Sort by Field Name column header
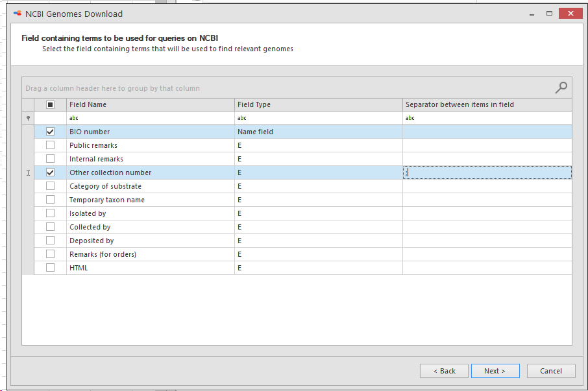Screen dimensions: 588x391 (x=151, y=104)
